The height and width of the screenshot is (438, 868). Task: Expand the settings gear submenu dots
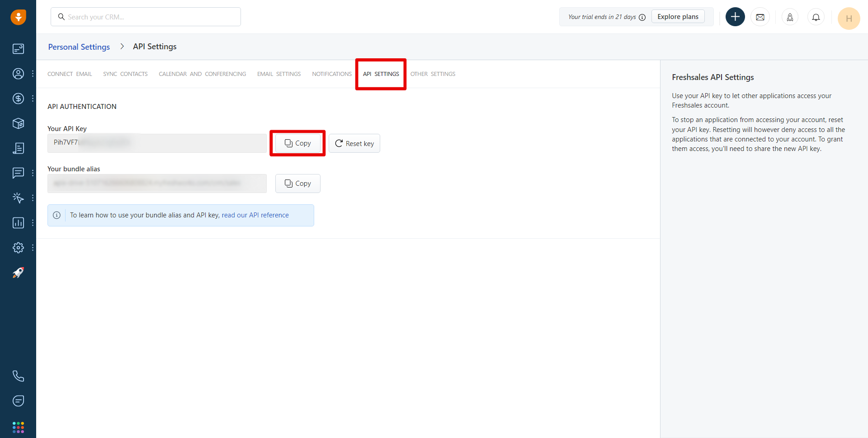[x=33, y=248]
